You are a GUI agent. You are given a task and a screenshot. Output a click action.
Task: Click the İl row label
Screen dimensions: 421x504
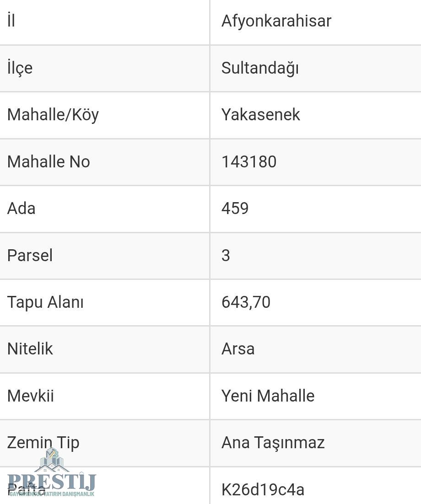(11, 21)
